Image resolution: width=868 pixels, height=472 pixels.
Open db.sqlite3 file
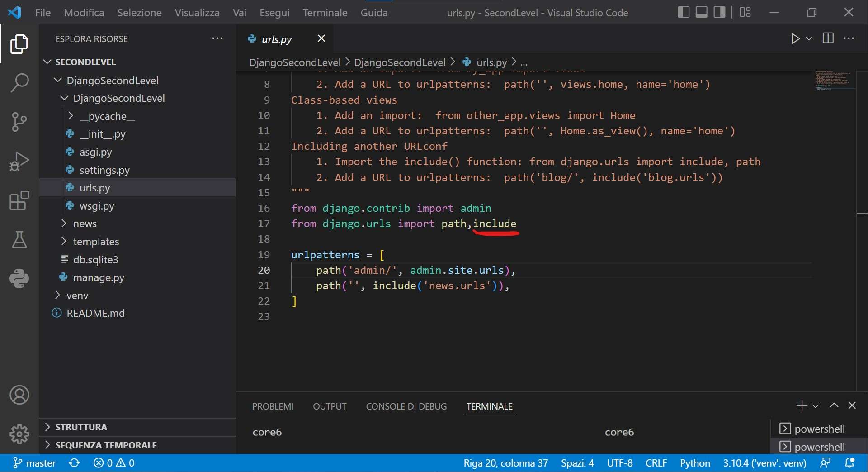(137, 260)
